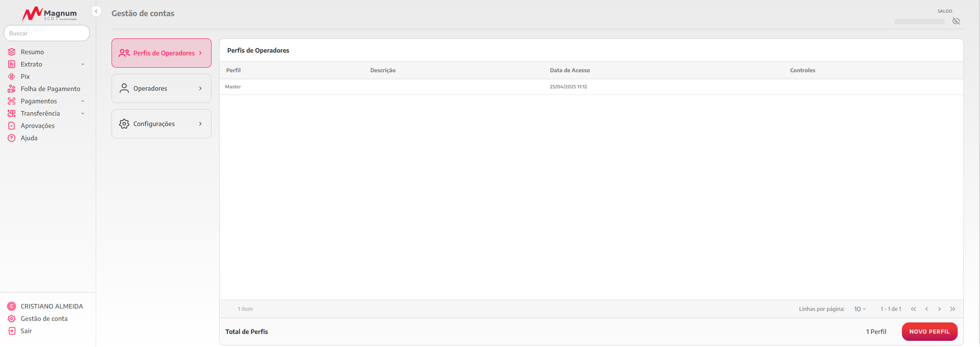980x347 pixels.
Task: Click the CRISTIANO ALMEIDA user name
Action: 52,306
